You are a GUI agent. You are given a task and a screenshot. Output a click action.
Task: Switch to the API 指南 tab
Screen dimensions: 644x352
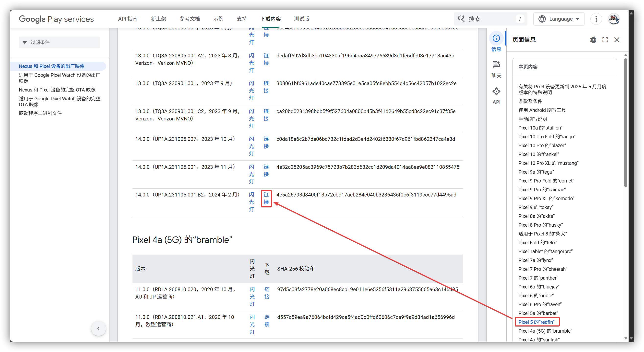[x=128, y=19]
